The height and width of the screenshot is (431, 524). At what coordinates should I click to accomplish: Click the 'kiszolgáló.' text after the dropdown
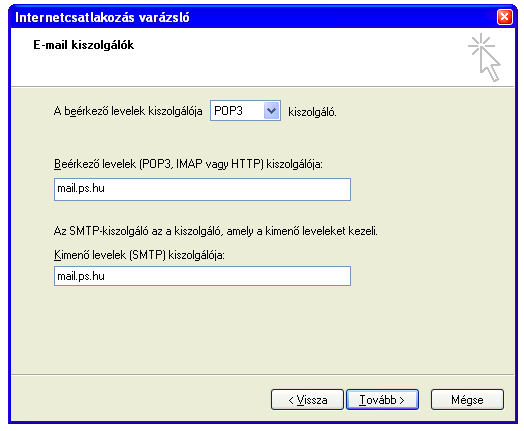pyautogui.click(x=312, y=112)
